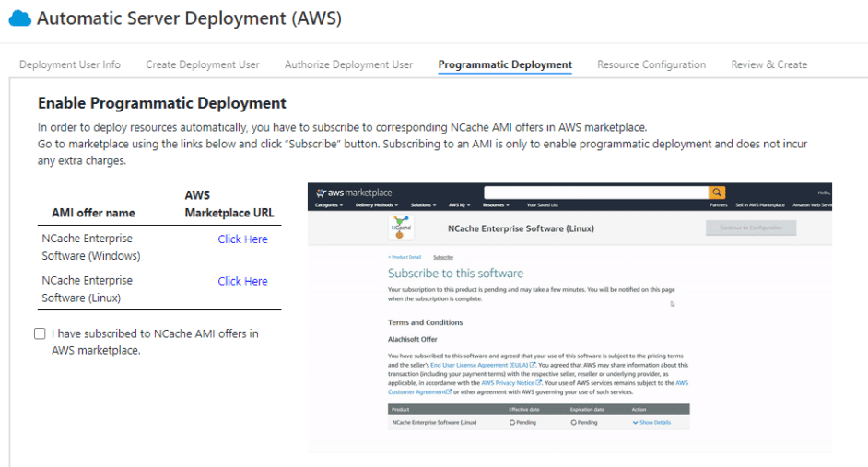Image resolution: width=868 pixels, height=467 pixels.
Task: Click Partners link in marketplace header
Action: (719, 205)
